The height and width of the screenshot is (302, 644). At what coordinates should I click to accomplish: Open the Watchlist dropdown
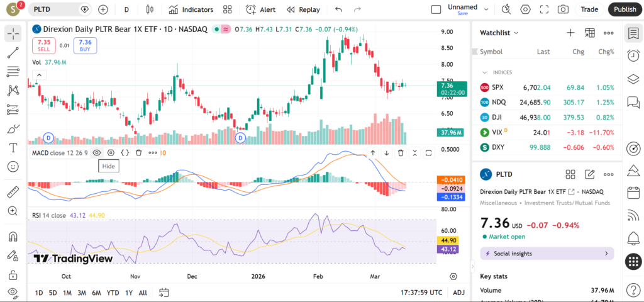tap(499, 33)
